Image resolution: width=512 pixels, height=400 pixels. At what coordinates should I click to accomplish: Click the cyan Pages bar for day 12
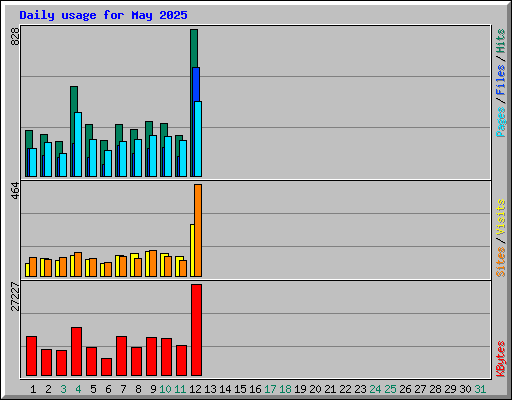point(198,139)
